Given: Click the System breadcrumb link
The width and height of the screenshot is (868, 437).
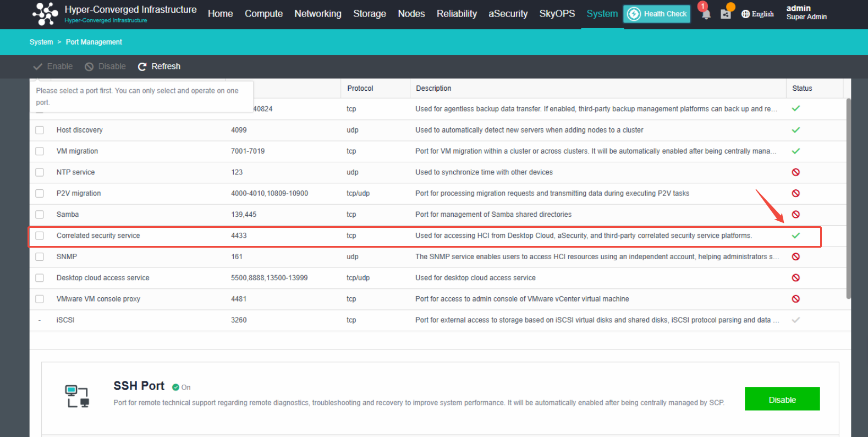Looking at the screenshot, I should coord(41,42).
